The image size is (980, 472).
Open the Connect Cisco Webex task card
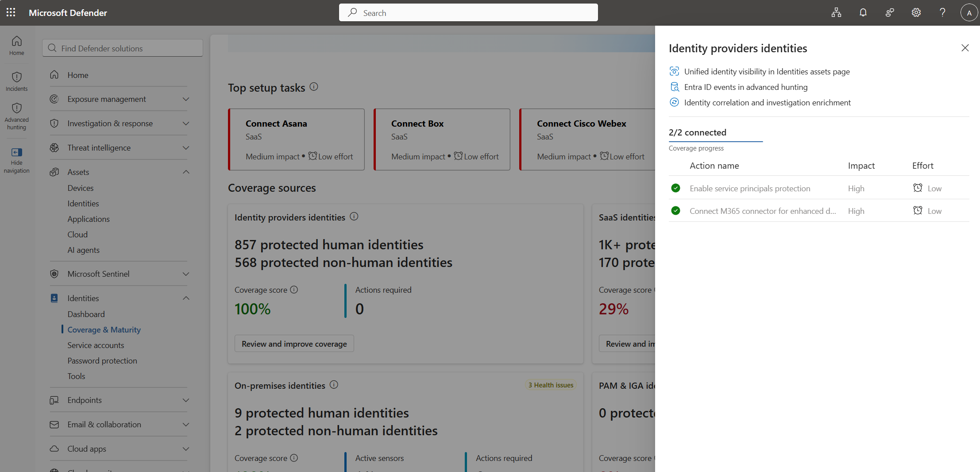tap(587, 139)
